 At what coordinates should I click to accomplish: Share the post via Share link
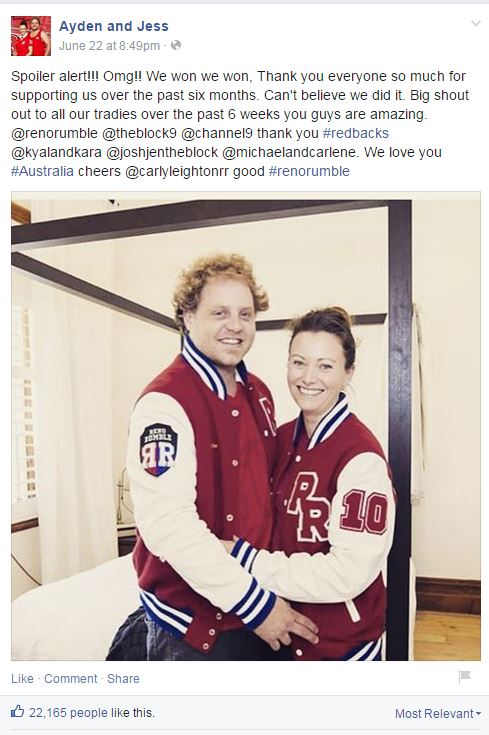tap(123, 679)
